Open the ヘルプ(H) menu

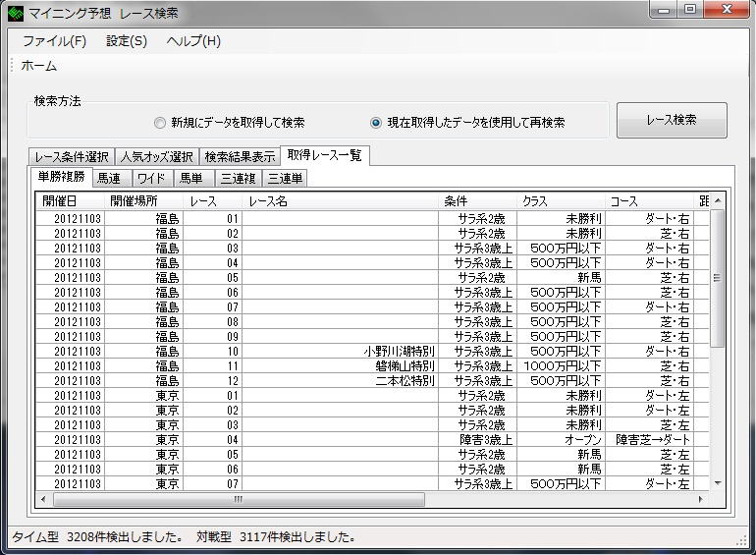point(193,41)
